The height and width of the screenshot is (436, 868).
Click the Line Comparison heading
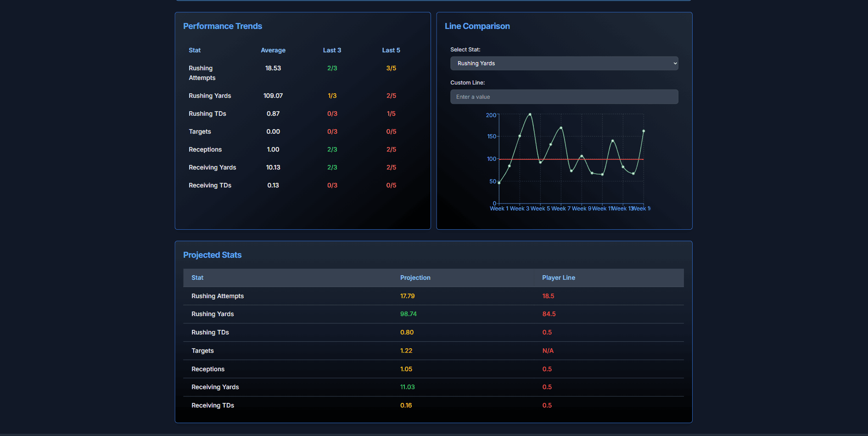477,26
